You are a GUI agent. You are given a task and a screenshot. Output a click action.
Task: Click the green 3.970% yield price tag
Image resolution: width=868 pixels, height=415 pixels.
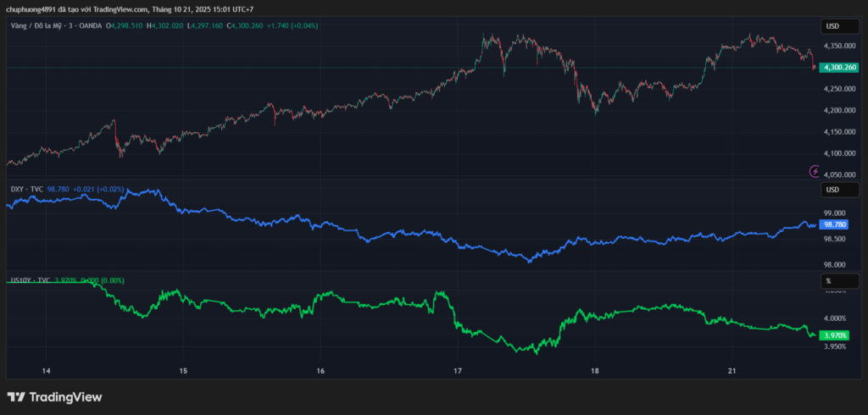point(837,336)
